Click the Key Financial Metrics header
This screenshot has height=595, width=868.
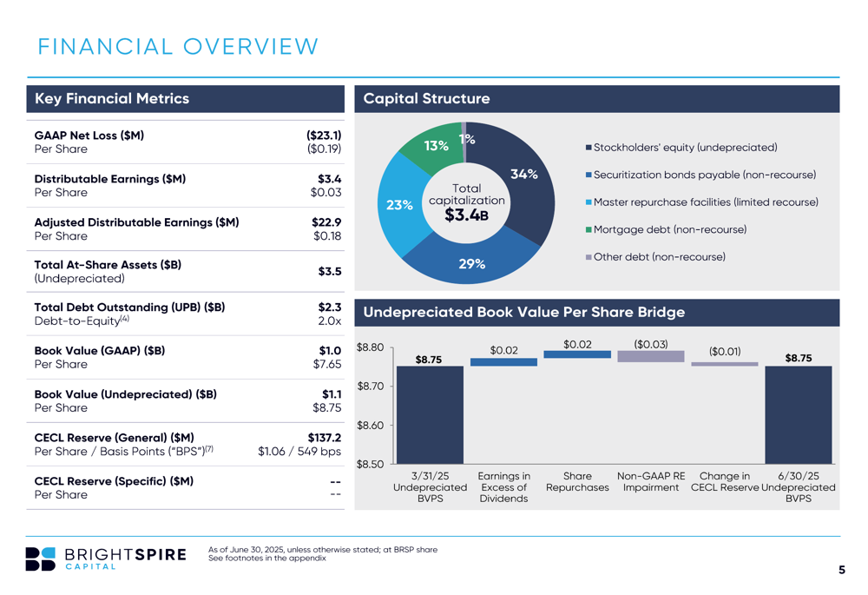186,99
